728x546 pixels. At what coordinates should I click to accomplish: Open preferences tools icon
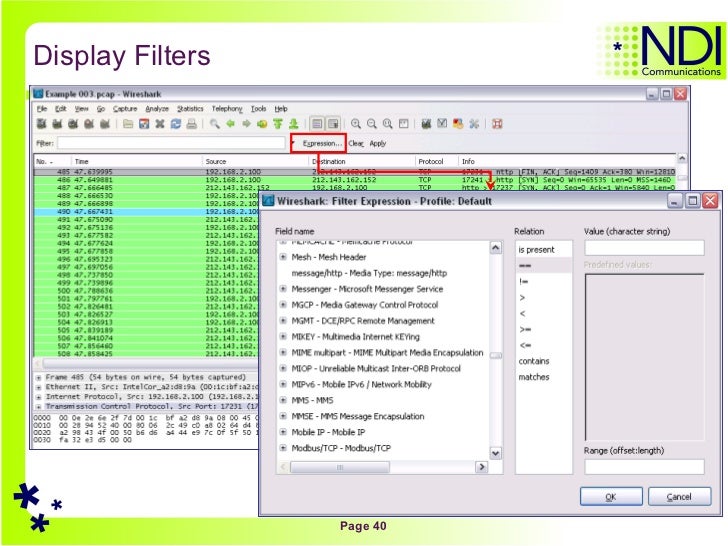(474, 124)
